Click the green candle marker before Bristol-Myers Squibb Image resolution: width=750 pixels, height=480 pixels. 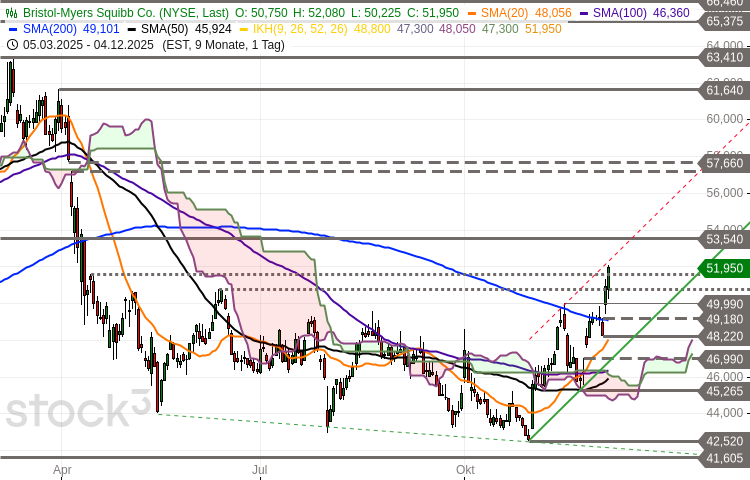click(12, 13)
